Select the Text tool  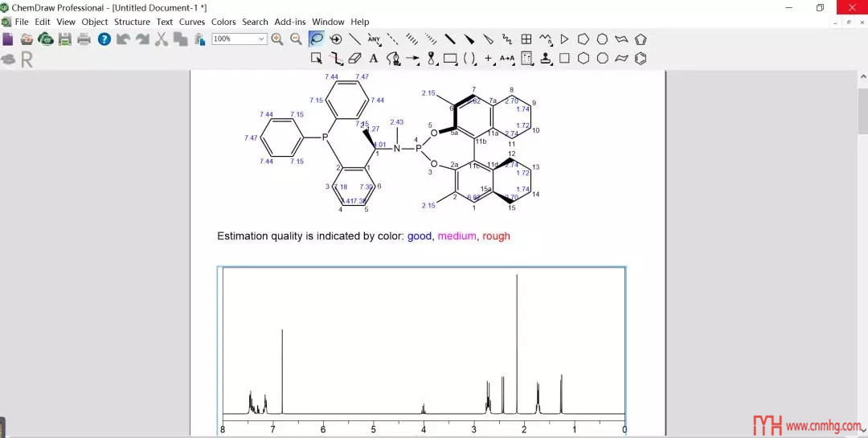374,58
